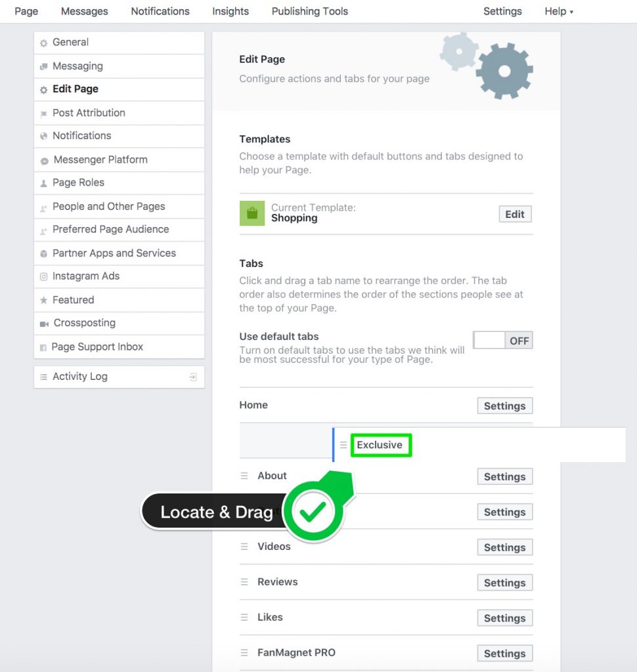Switch to the Insights tab

pyautogui.click(x=231, y=11)
